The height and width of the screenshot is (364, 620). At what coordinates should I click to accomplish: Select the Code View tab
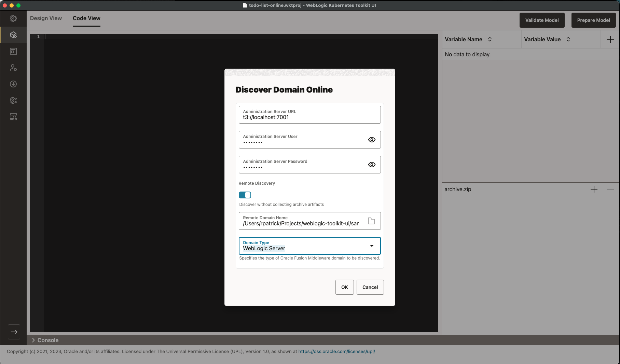coord(86,18)
